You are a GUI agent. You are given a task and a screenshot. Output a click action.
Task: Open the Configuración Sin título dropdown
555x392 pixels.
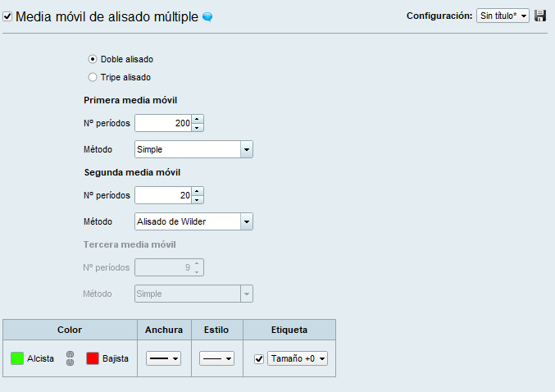(x=503, y=16)
